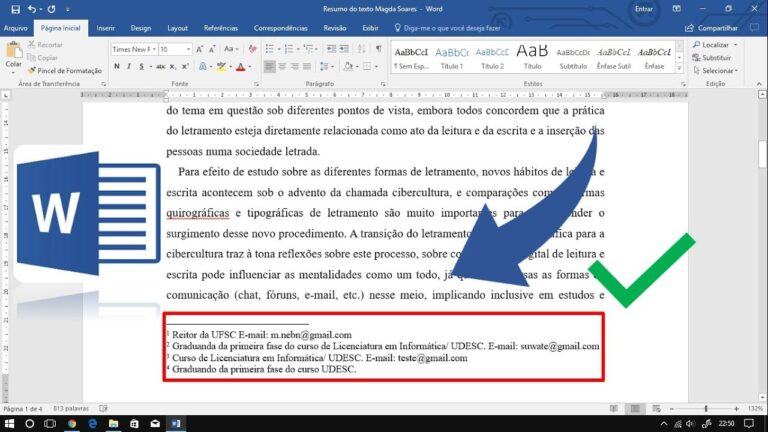Image resolution: width=768 pixels, height=432 pixels.
Task: Activate Pincel de Formatação
Action: (65, 71)
